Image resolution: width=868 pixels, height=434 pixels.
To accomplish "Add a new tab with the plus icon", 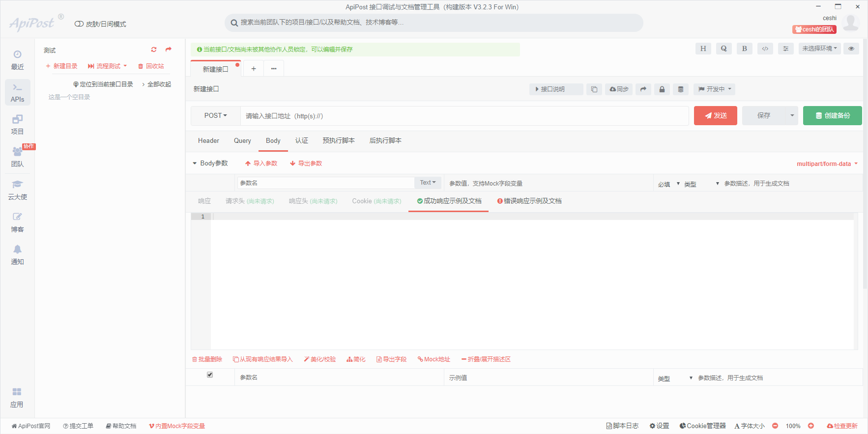I will pos(254,69).
